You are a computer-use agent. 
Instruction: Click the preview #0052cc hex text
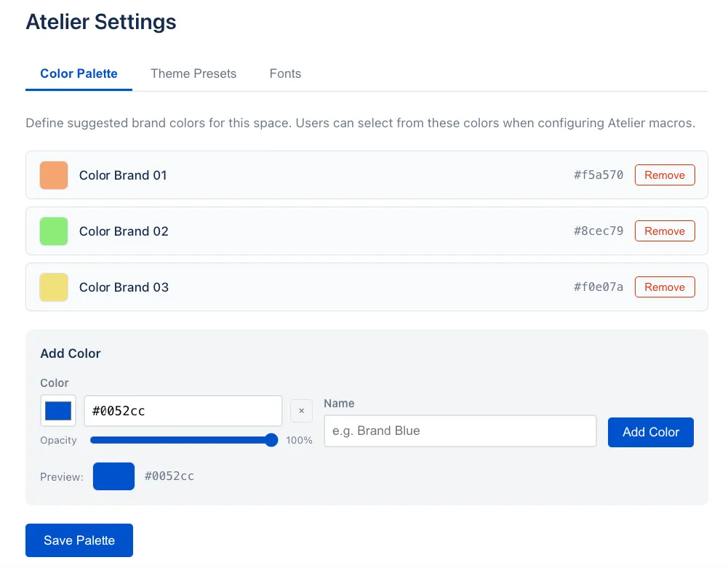click(169, 476)
